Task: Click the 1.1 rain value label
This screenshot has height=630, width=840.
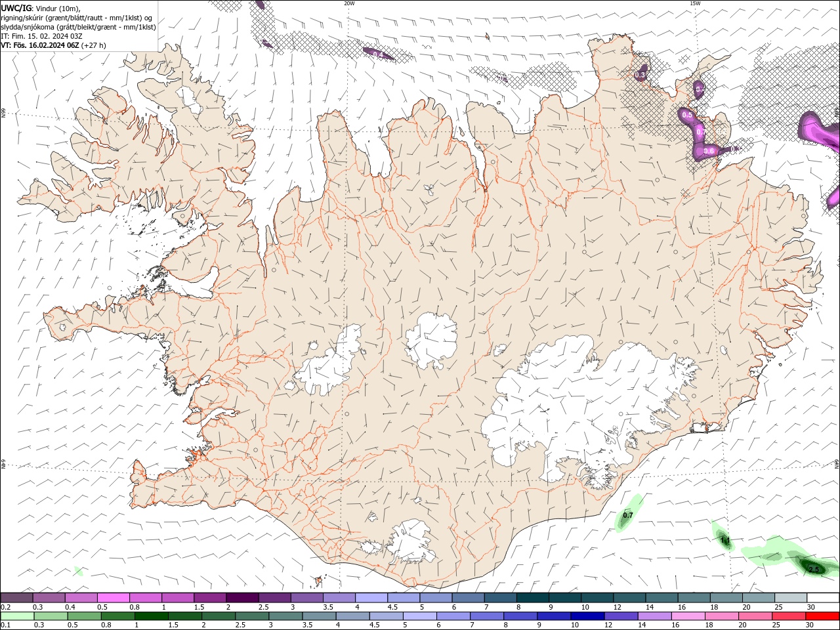Action: 725,541
